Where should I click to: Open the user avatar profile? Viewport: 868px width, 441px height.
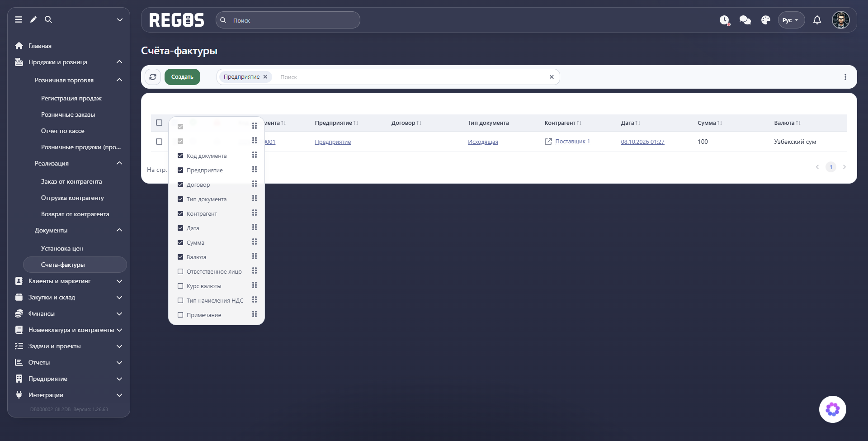coord(841,20)
